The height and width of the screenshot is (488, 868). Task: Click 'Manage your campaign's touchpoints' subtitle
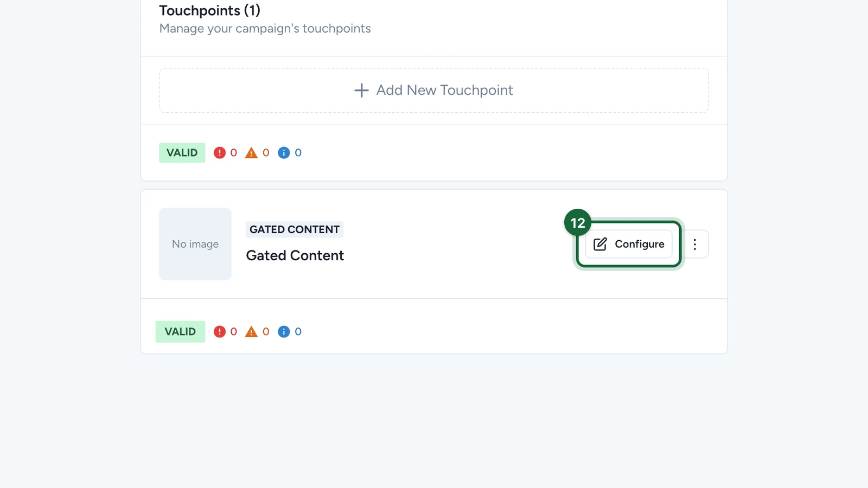(x=265, y=29)
